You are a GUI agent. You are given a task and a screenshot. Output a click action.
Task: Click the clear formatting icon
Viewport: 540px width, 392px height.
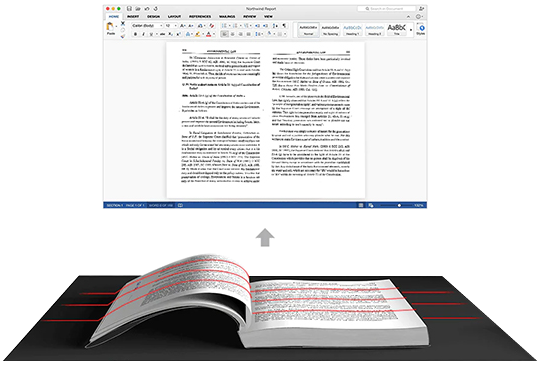(211, 25)
